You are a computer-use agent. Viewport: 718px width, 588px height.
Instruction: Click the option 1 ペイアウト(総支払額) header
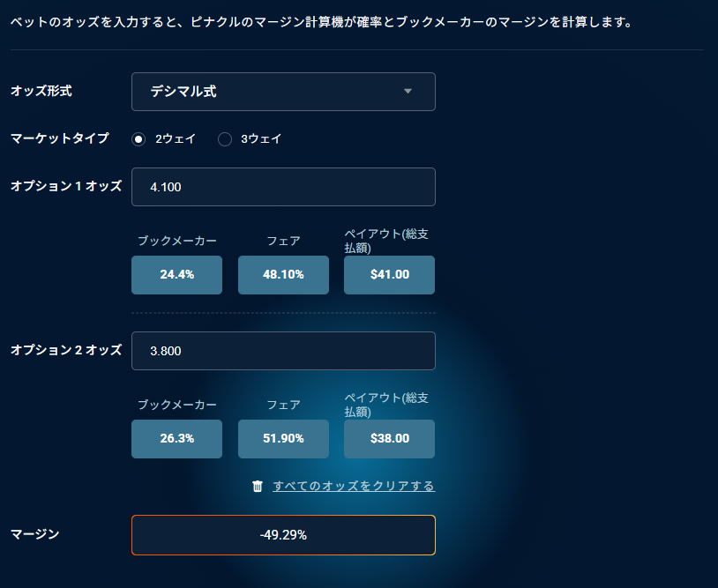pos(386,241)
